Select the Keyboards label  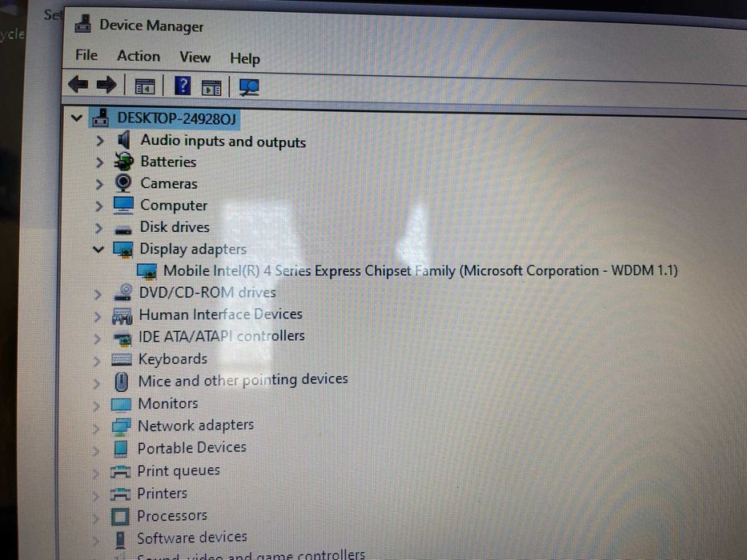[172, 358]
